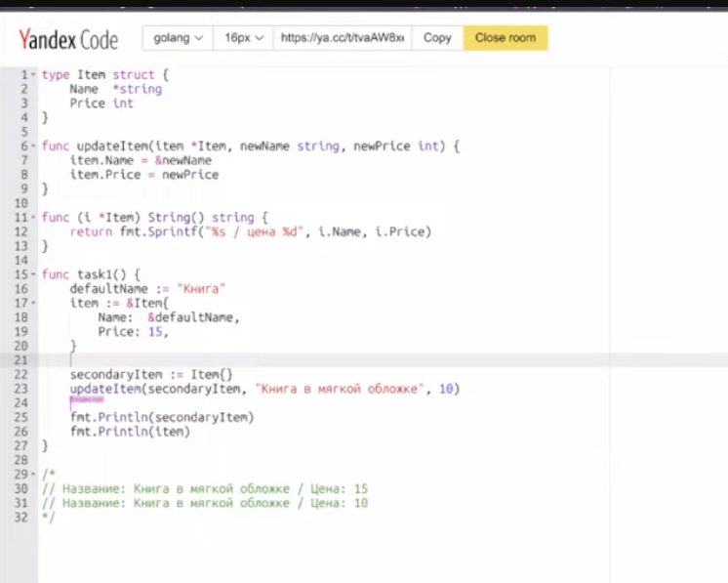
Task: Click "item.Name = &newName" on line 7
Action: tap(141, 161)
